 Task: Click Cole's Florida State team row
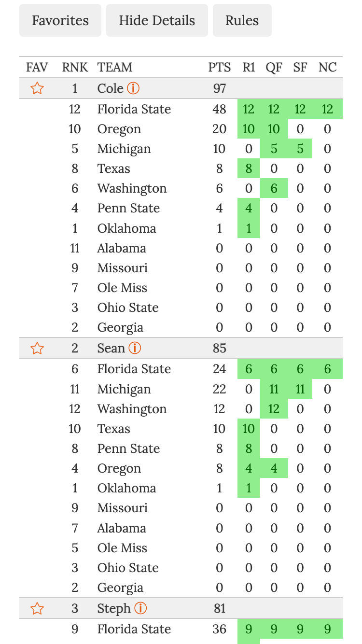134,109
